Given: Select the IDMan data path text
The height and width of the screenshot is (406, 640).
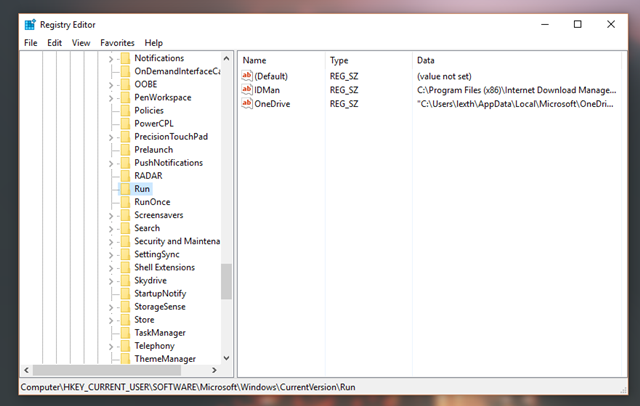Looking at the screenshot, I should 516,90.
